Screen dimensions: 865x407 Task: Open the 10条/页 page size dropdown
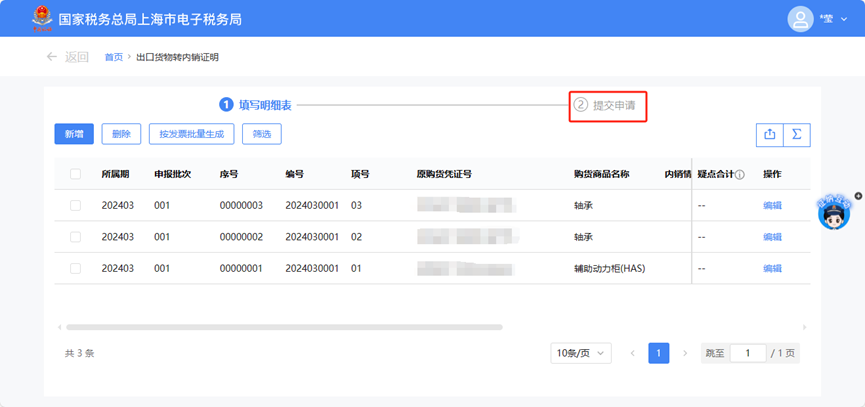581,354
